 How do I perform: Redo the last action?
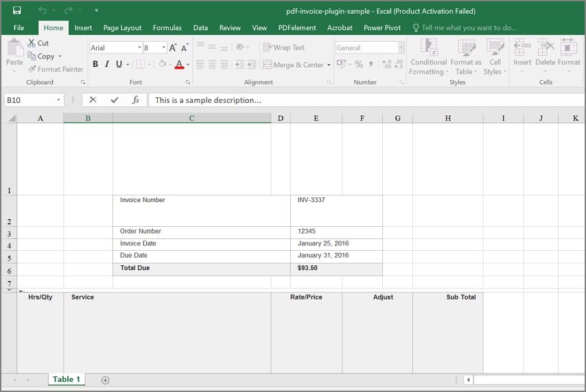click(68, 10)
